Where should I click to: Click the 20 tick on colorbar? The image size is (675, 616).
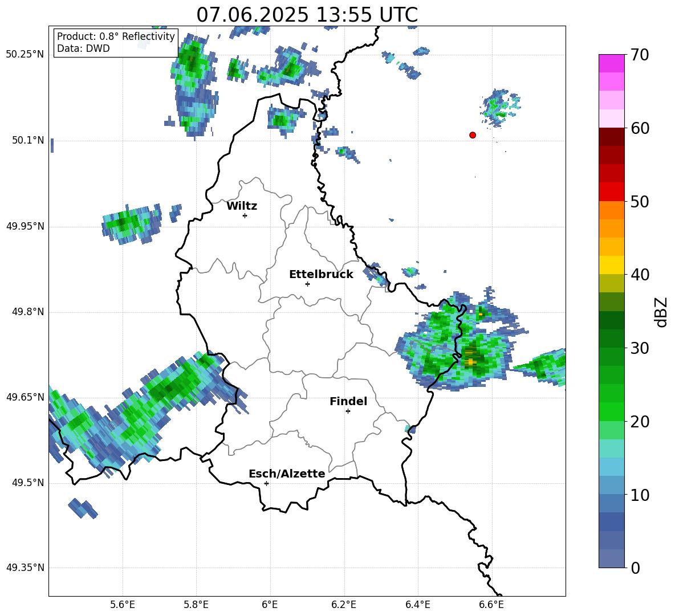click(640, 422)
